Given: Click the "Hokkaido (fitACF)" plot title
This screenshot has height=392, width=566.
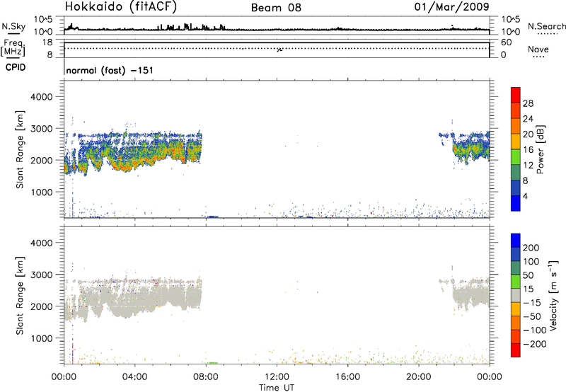Looking at the screenshot, I should tap(121, 7).
